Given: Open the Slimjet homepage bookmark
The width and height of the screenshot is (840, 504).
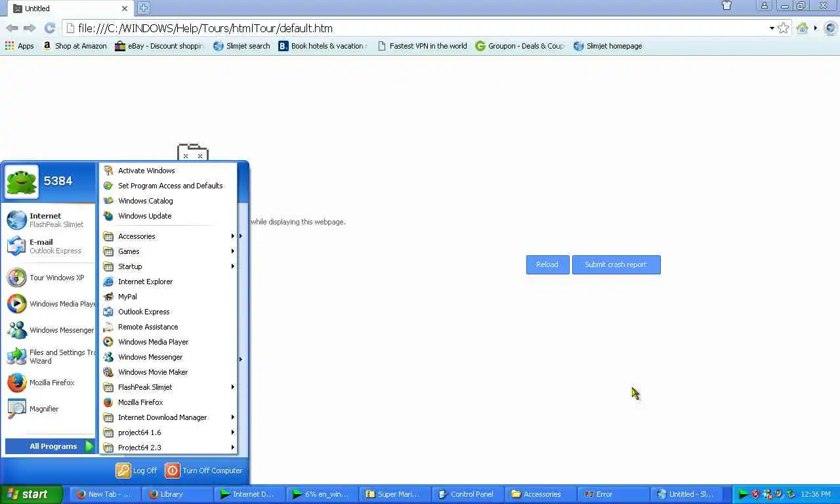Looking at the screenshot, I should point(608,46).
